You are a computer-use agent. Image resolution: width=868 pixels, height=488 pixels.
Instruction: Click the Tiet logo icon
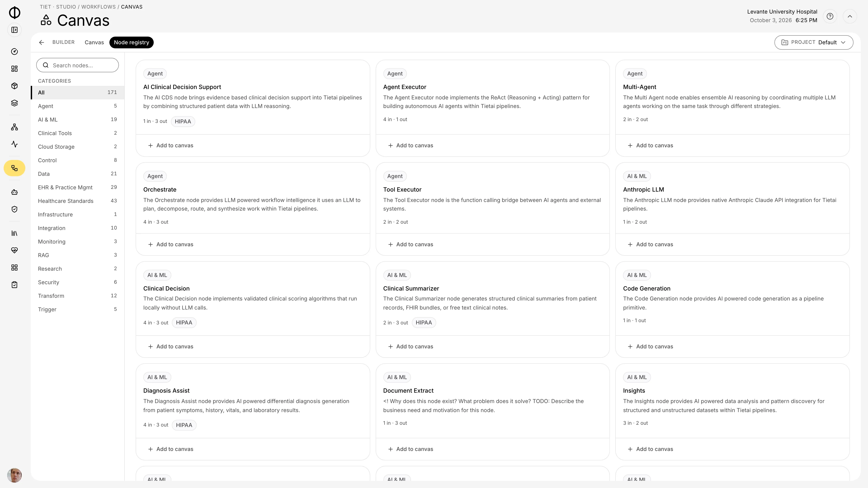click(x=14, y=13)
